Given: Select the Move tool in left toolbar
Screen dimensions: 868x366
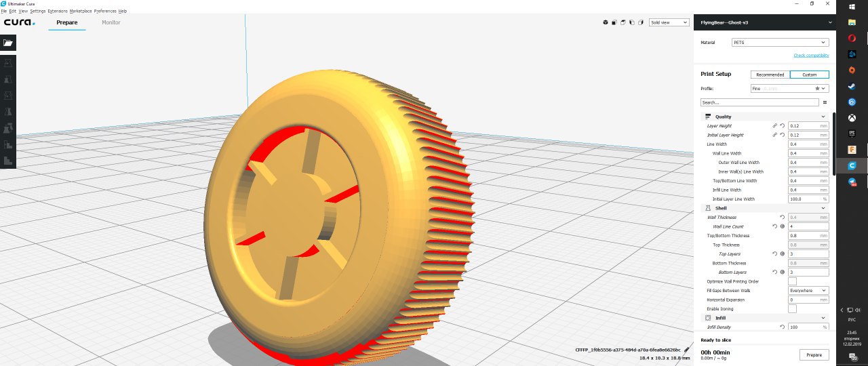Looking at the screenshot, I should 8,62.
